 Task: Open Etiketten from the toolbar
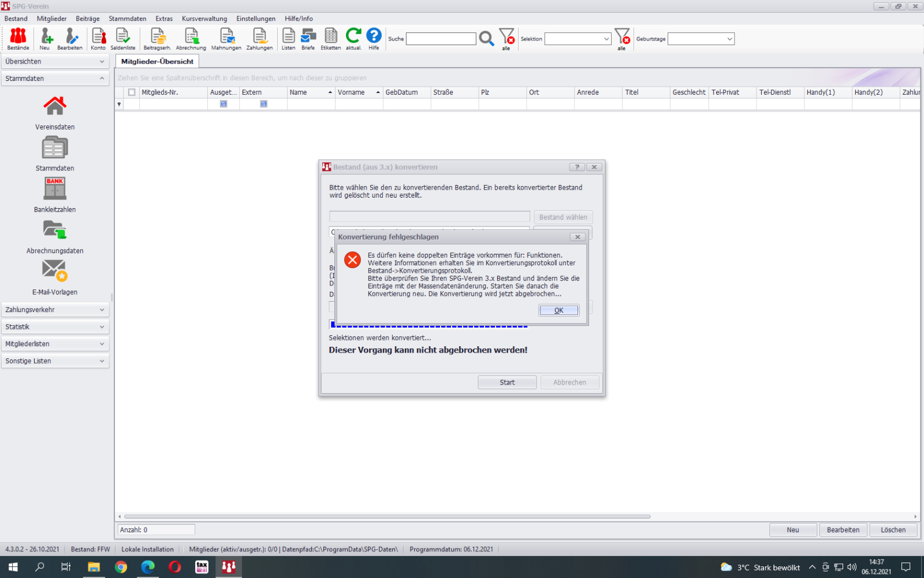331,39
